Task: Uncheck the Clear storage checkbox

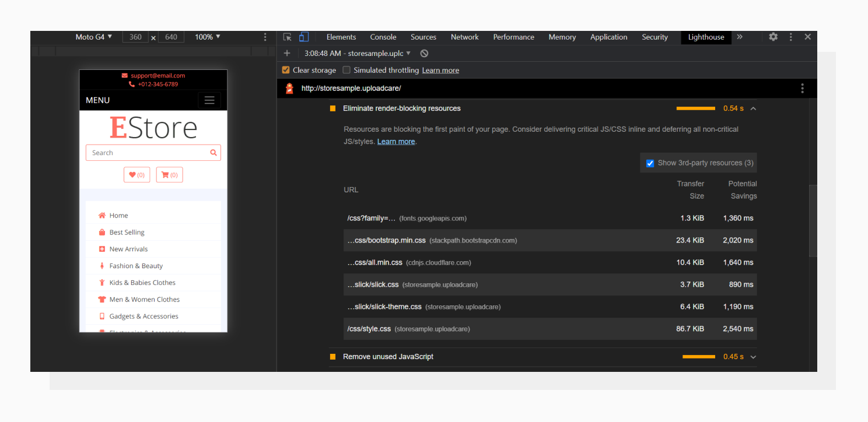Action: [x=285, y=69]
